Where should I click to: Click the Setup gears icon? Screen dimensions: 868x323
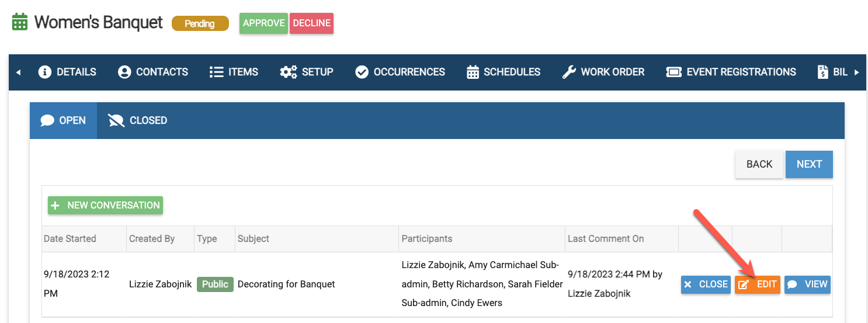pos(289,72)
